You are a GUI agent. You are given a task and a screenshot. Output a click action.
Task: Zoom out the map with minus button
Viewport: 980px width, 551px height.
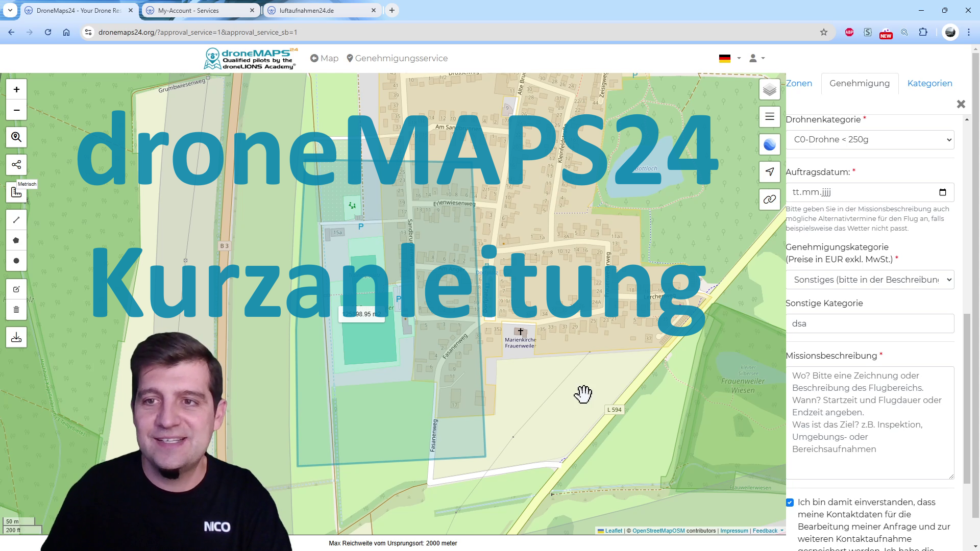coord(16,110)
